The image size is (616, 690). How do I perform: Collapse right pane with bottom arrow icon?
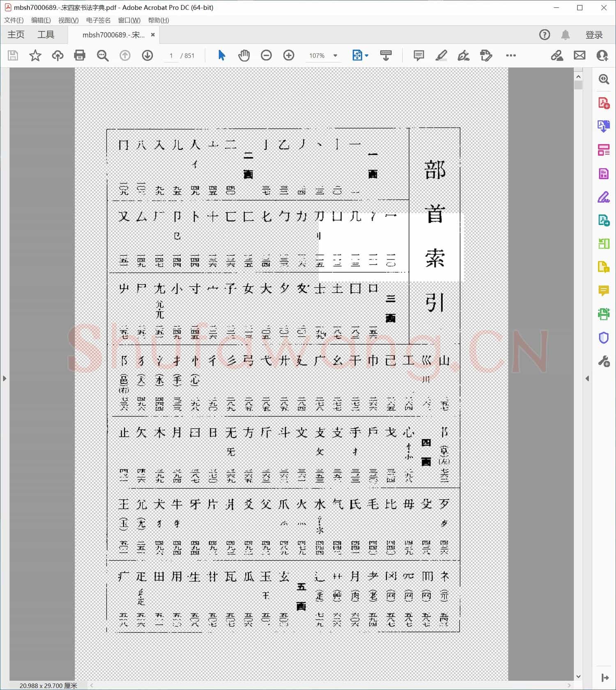tap(605, 677)
